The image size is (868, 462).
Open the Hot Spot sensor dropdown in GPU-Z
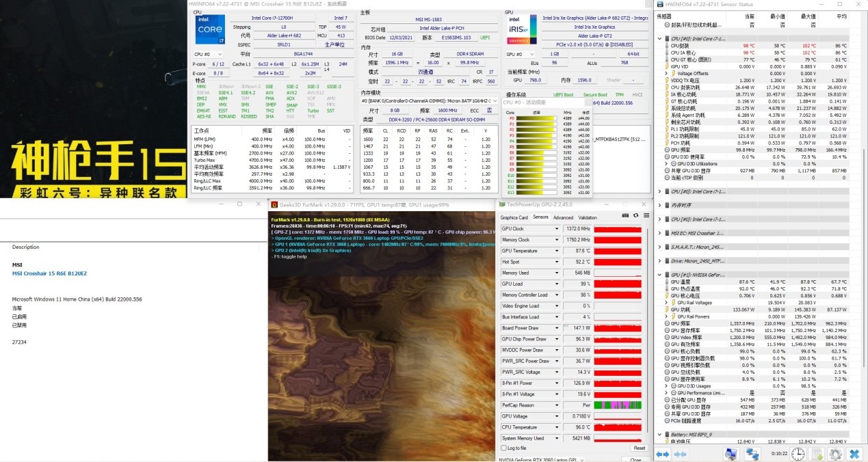[x=557, y=262]
